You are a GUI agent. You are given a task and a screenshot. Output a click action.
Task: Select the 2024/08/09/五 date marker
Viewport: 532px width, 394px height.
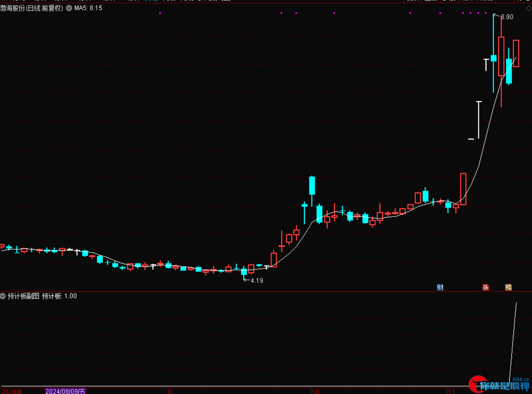tap(65, 391)
